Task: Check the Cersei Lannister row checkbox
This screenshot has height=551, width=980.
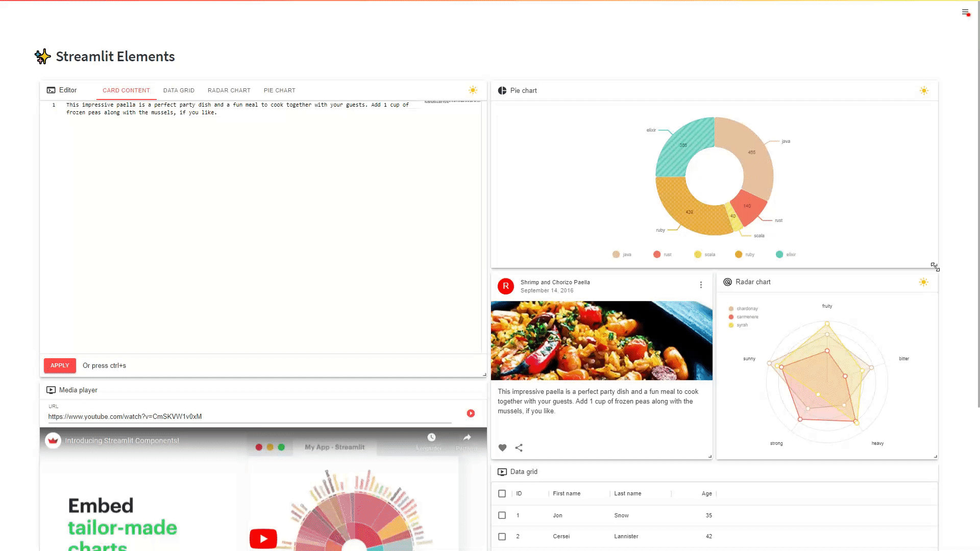Action: (x=502, y=536)
